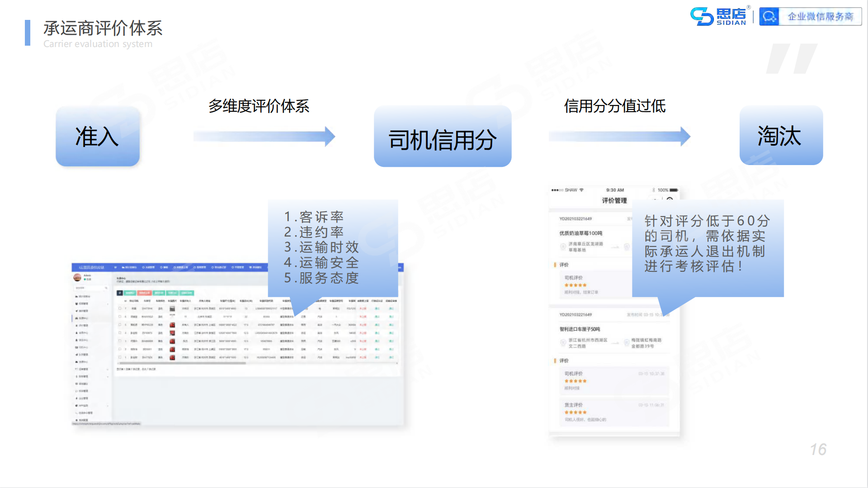Image resolution: width=868 pixels, height=488 pixels.
Task: Click origin pin beside 浙江省杭州市西湖区
Action: click(563, 343)
